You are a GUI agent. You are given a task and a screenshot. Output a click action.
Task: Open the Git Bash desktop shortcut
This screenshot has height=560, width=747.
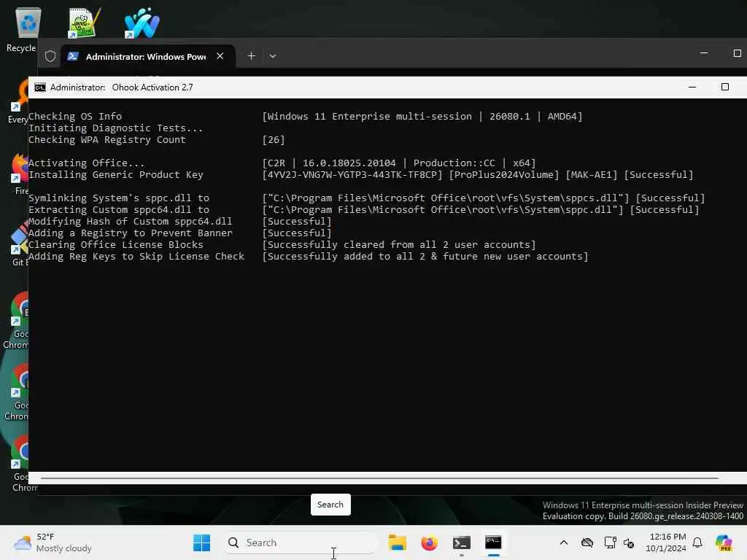point(19,244)
